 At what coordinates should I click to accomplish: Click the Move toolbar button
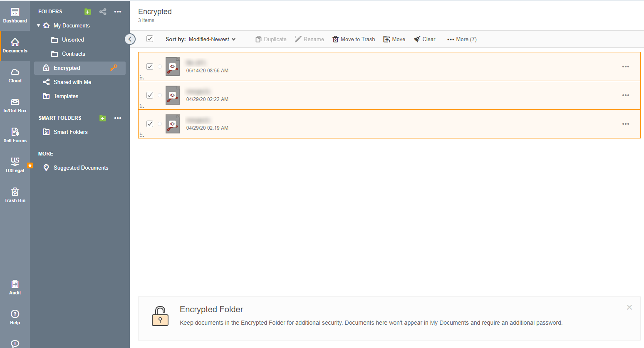tap(394, 39)
